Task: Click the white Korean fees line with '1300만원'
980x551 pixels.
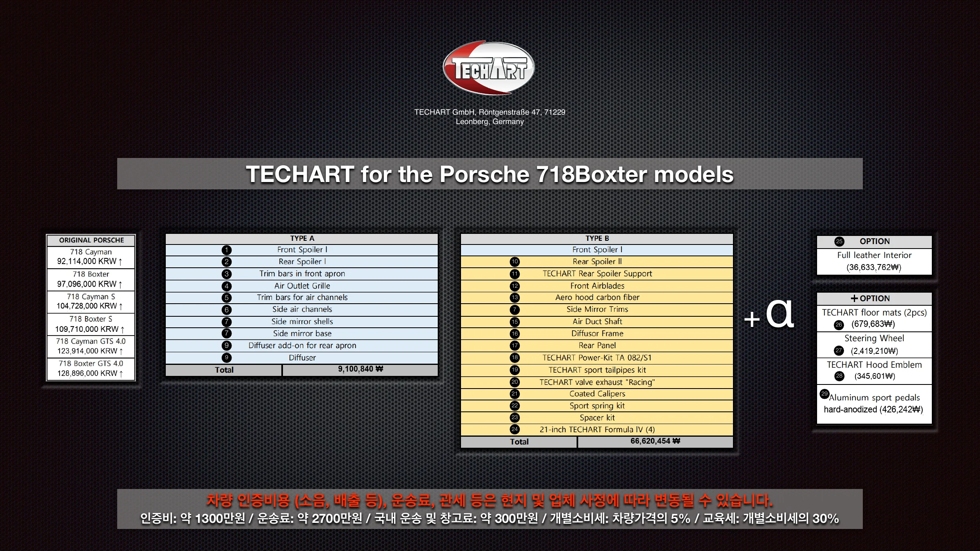Action: pyautogui.click(x=490, y=518)
